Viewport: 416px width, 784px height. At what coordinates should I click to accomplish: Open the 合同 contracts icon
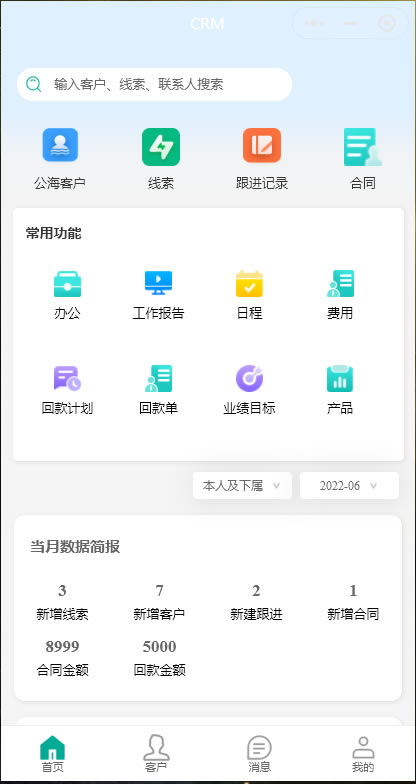click(362, 146)
